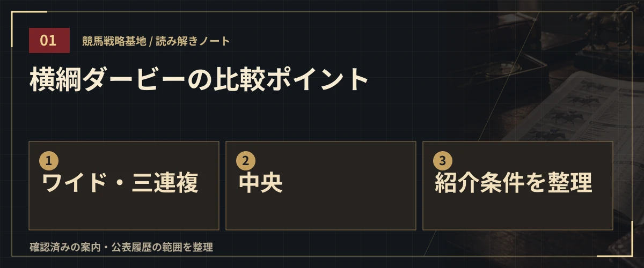
Task: Open the 競馬戦略基地 breadcrumb link
Action: pos(114,41)
